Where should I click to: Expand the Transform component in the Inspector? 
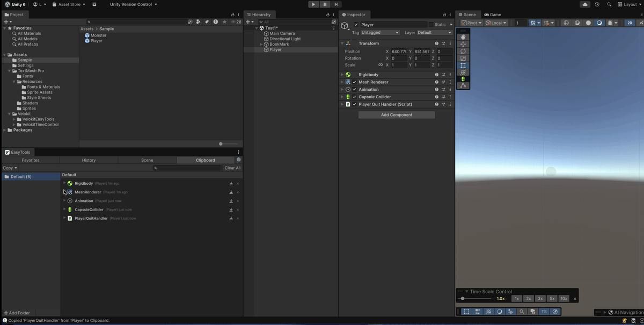(342, 43)
